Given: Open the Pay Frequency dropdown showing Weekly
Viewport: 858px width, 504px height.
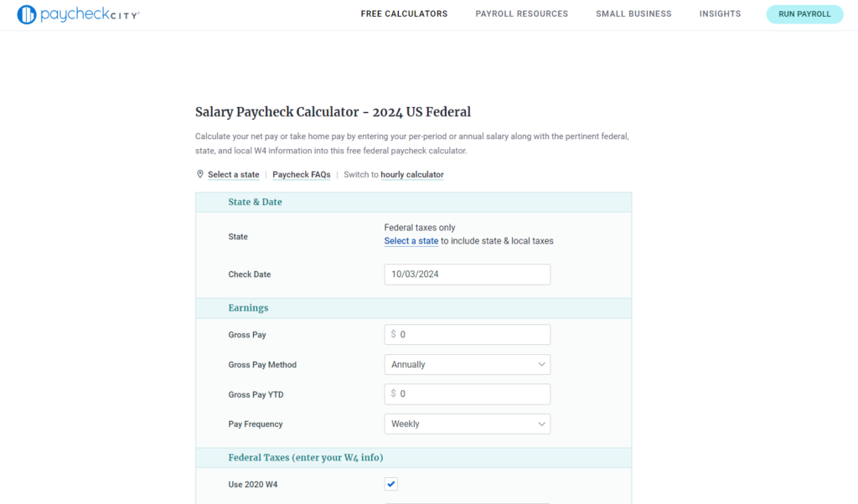Looking at the screenshot, I should [467, 424].
